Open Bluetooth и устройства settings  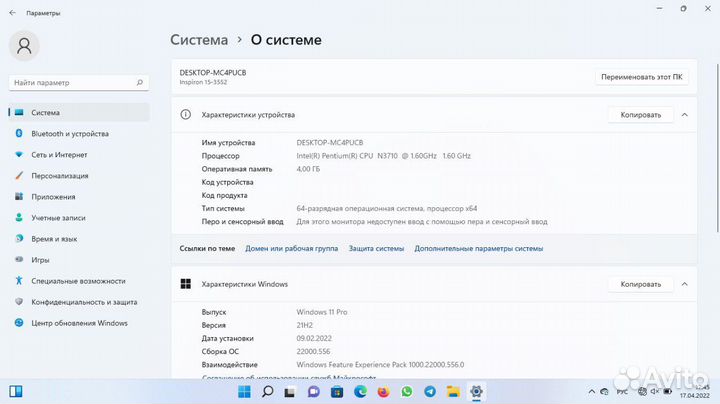79,134
